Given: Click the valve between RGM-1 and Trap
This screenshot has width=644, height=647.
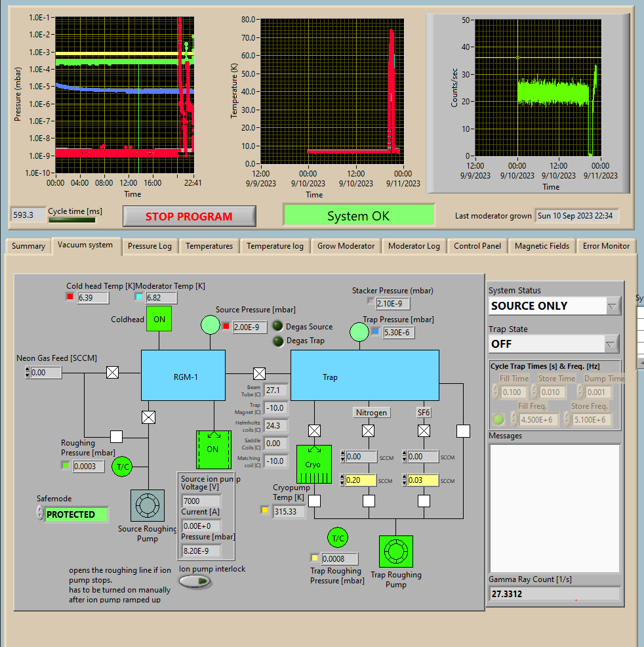Looking at the screenshot, I should coord(259,374).
